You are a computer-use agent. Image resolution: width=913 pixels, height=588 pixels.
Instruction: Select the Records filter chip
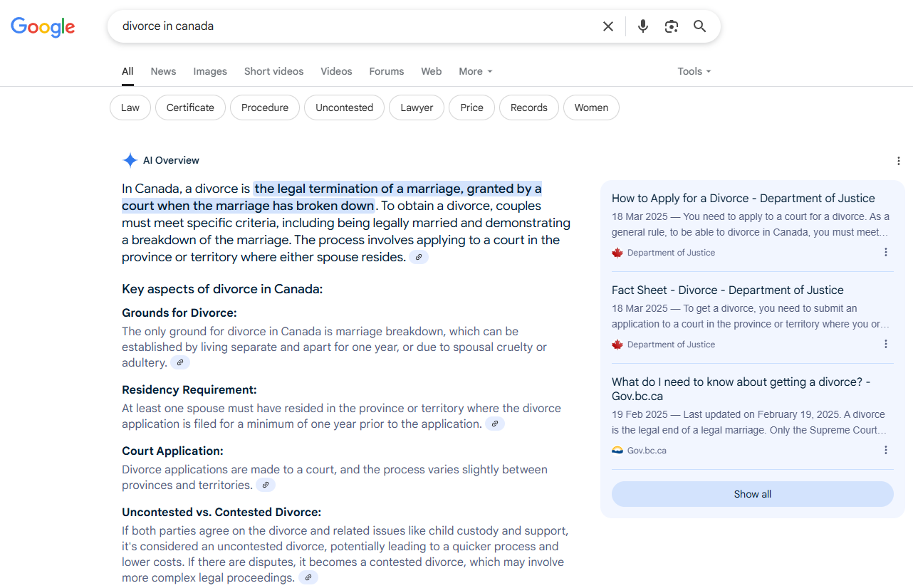click(529, 107)
